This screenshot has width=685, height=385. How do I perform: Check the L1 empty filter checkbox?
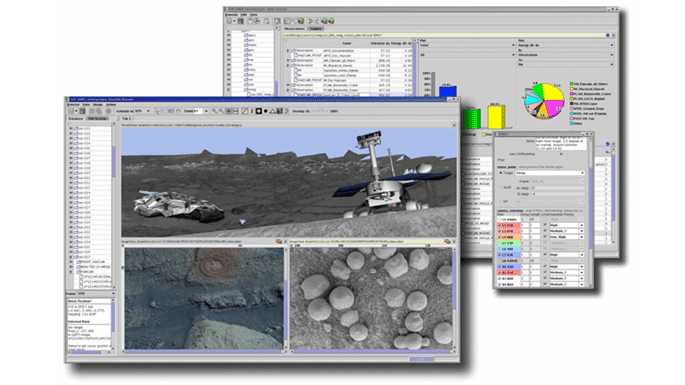500,219
